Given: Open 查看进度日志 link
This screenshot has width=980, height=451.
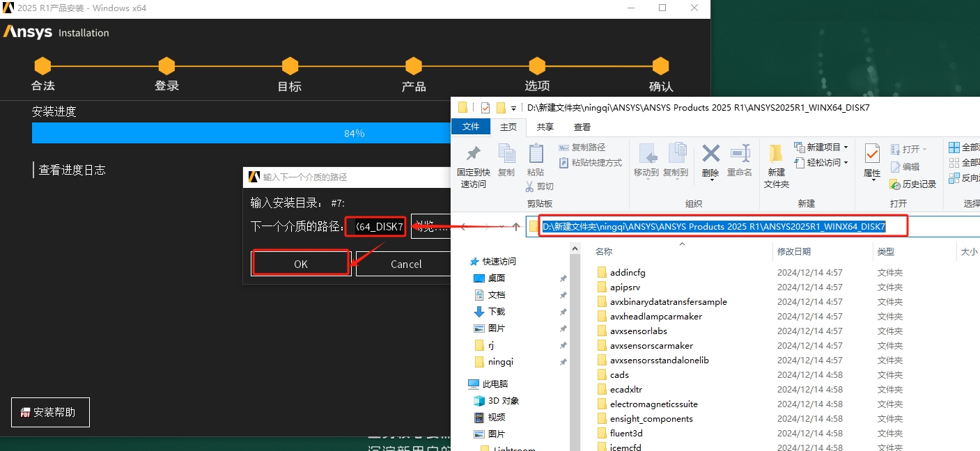Looking at the screenshot, I should click(72, 170).
